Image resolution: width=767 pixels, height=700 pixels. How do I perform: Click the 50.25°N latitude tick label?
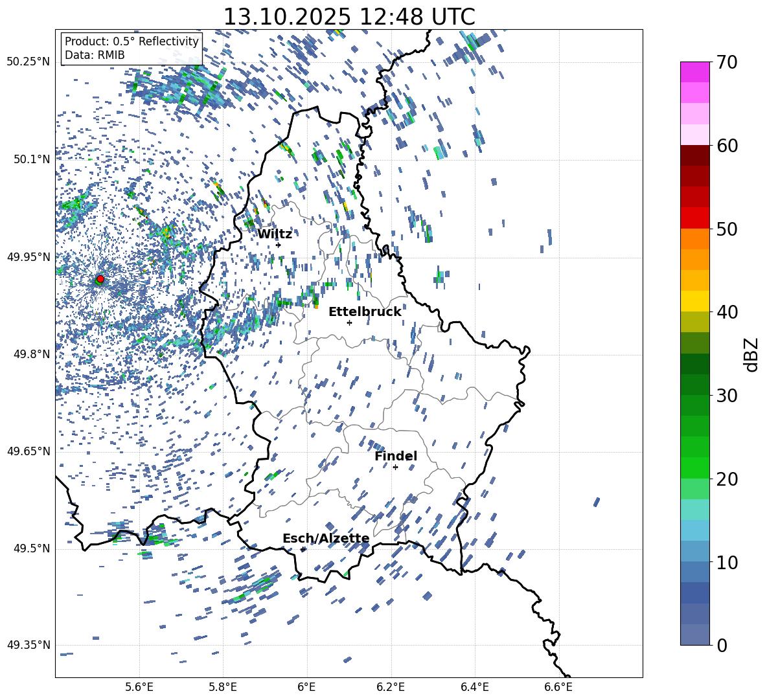click(x=29, y=62)
